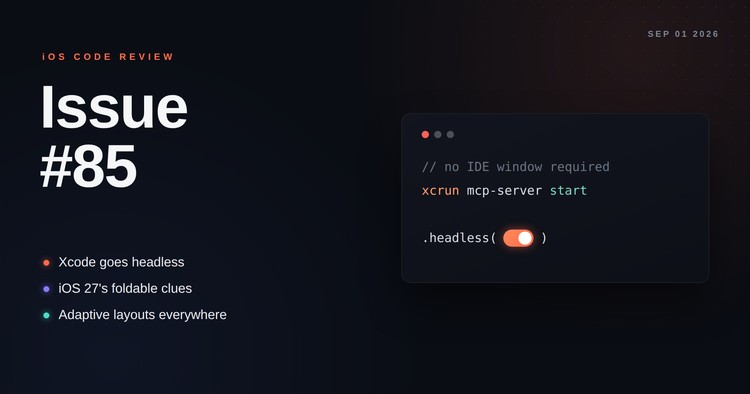Click the ".headless(" code text

pos(459,238)
